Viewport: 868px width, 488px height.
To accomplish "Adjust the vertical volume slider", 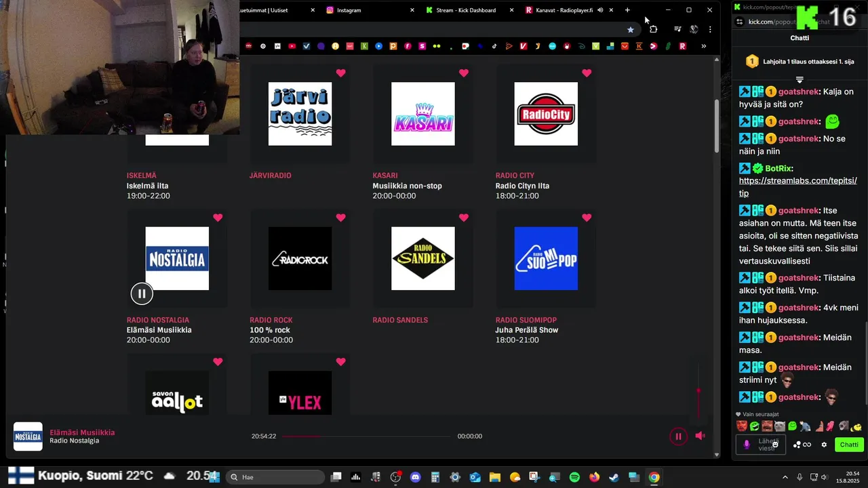I will [698, 391].
